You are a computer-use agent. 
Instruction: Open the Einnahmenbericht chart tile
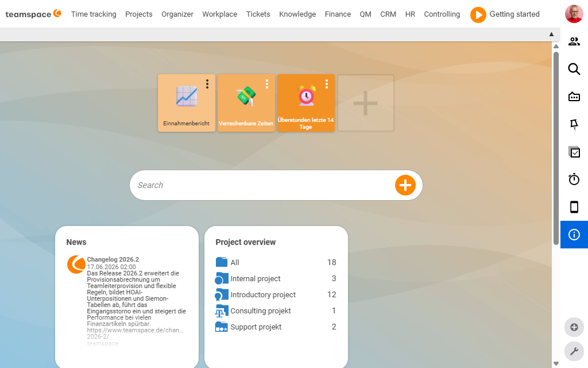coord(187,103)
